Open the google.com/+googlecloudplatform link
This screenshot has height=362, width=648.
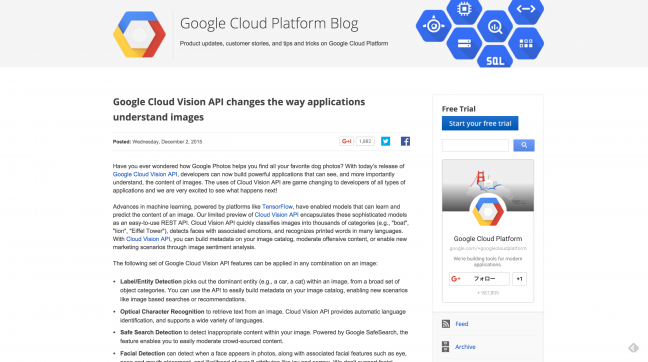point(488,248)
